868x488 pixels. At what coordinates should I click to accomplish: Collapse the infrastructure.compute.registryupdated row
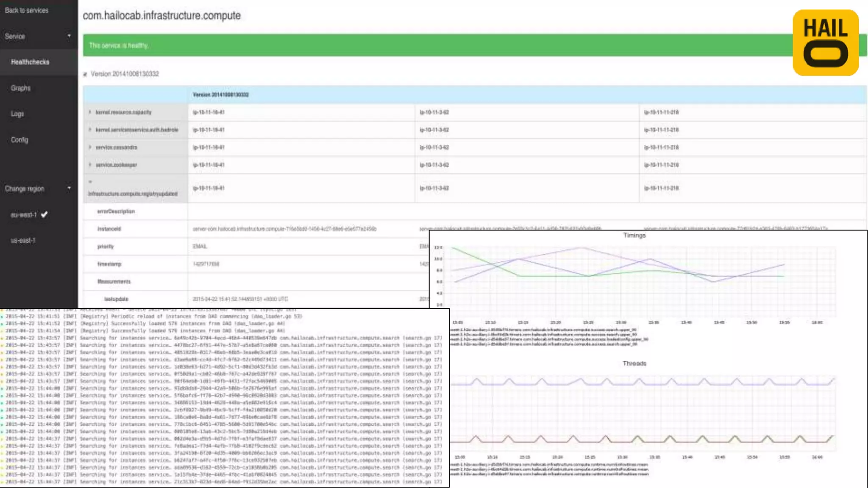90,182
